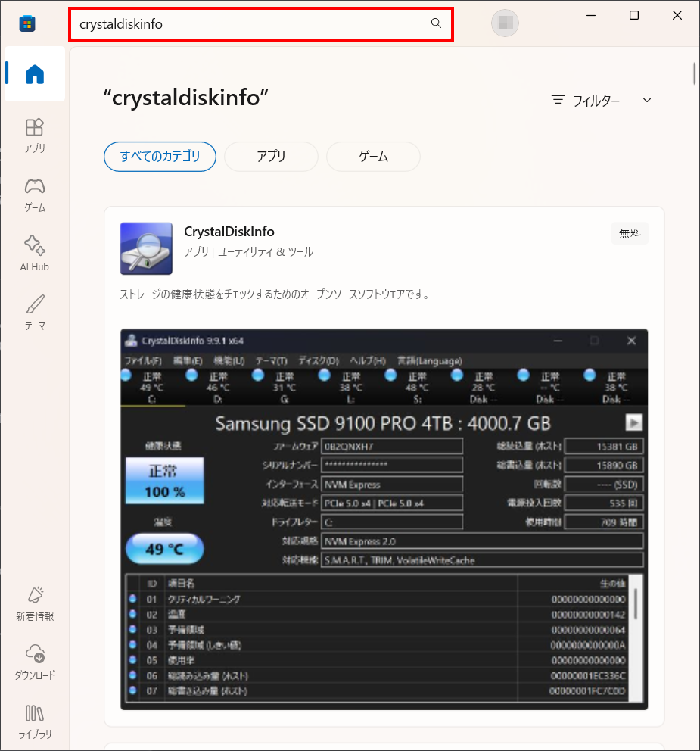
Task: Open the user profile avatar
Action: (x=505, y=23)
